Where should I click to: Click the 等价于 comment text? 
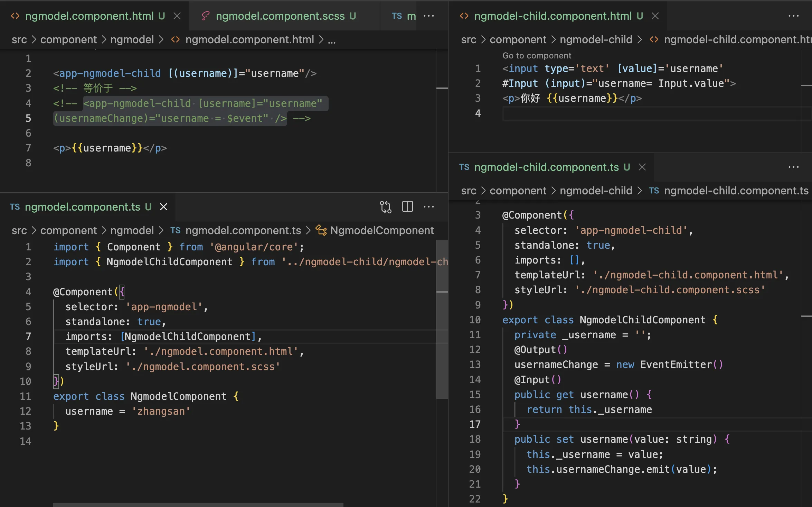pyautogui.click(x=98, y=88)
